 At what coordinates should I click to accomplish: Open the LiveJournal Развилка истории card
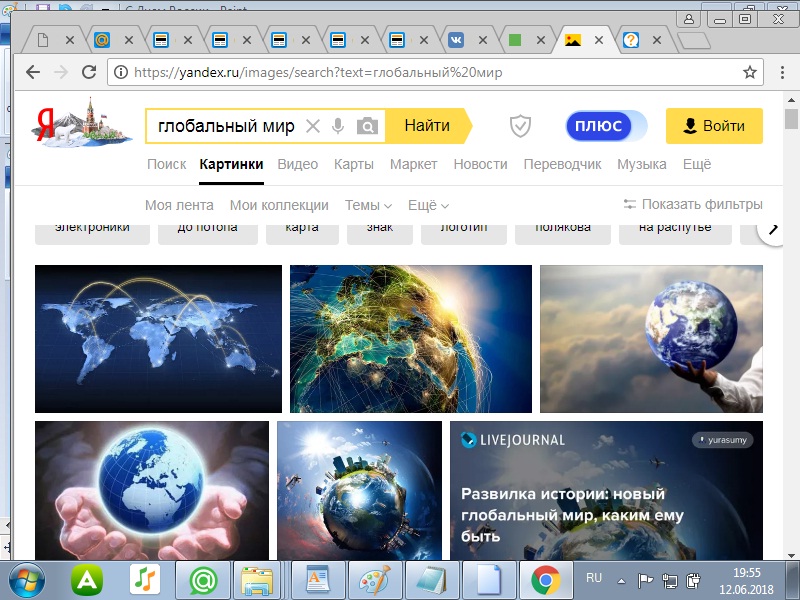606,490
